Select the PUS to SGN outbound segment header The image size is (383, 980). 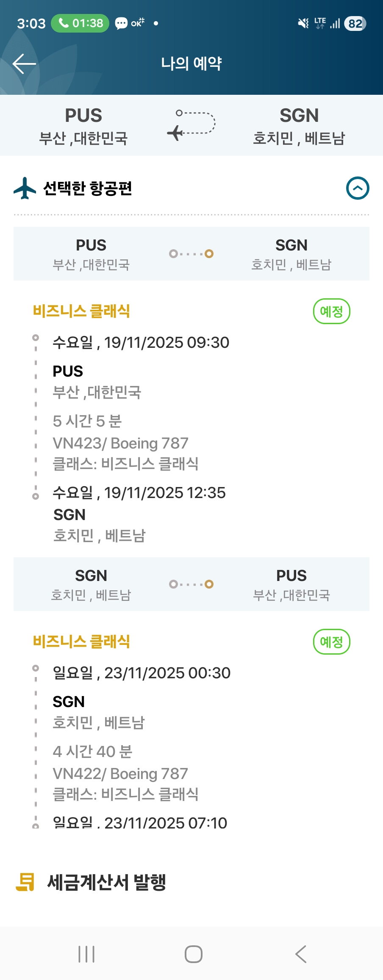click(191, 254)
